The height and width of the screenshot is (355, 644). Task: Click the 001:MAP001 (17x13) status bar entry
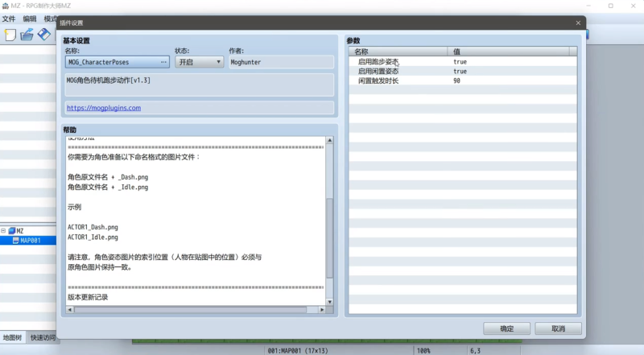coord(298,351)
